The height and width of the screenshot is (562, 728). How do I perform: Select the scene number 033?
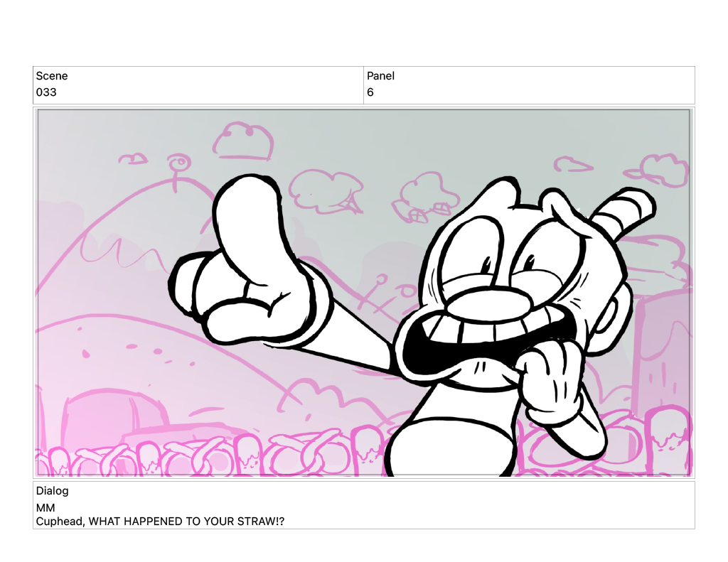46,92
